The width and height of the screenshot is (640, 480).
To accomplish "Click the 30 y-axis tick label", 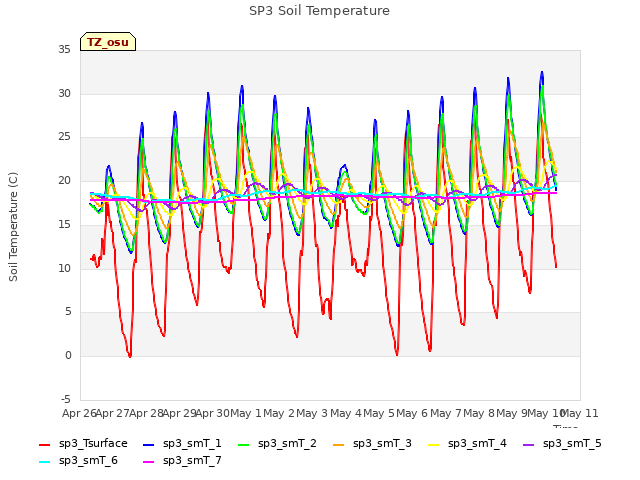I will pos(64,93).
